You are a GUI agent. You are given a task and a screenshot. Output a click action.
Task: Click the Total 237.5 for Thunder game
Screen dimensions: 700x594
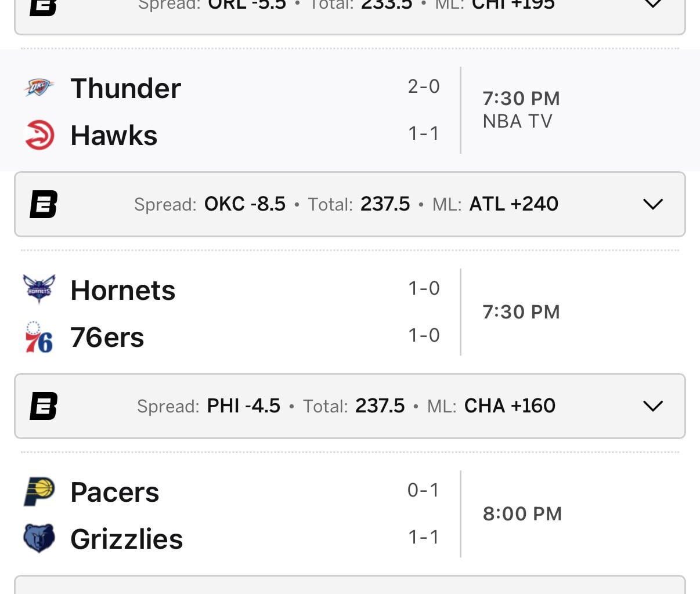(x=385, y=204)
